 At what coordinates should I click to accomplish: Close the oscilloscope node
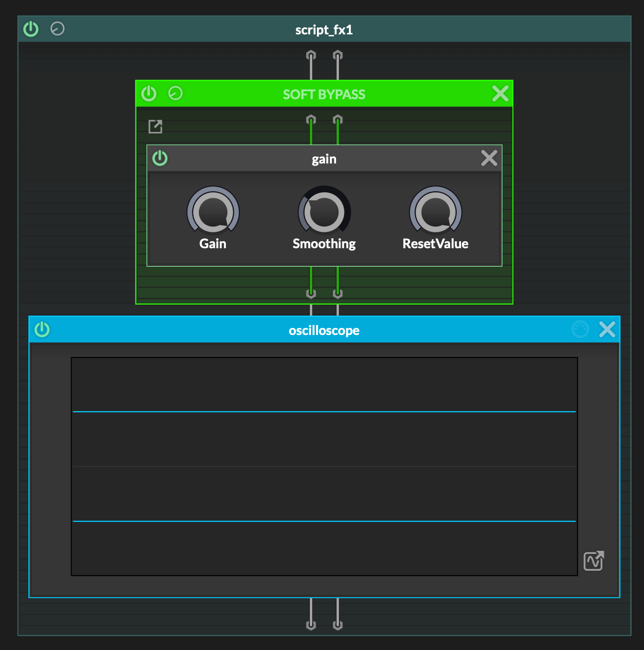pyautogui.click(x=607, y=329)
